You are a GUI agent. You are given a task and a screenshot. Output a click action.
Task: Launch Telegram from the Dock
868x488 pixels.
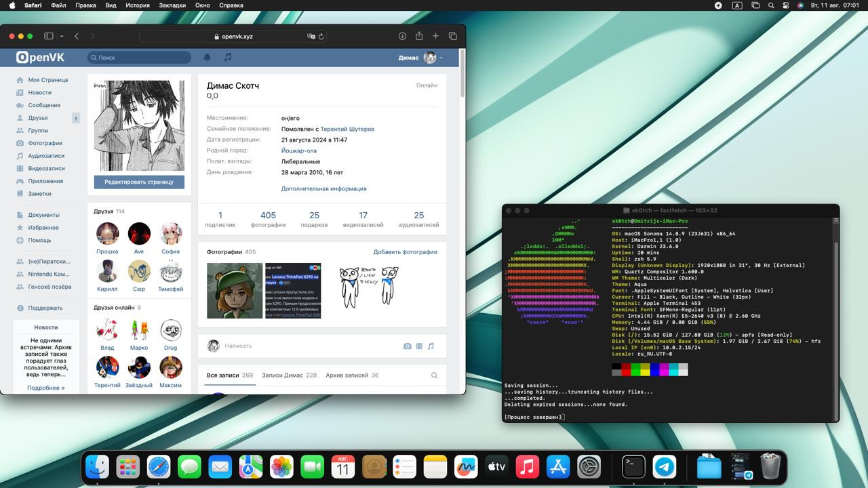pos(665,467)
